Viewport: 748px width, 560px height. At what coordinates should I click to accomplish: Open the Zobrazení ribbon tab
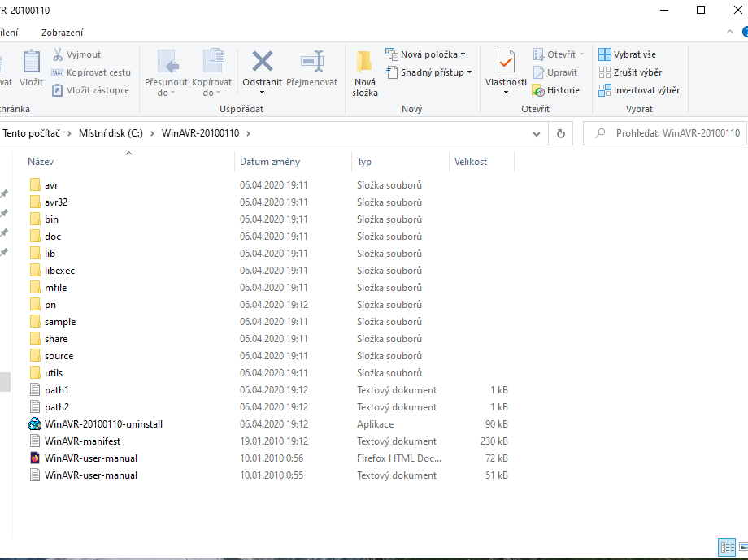click(63, 33)
